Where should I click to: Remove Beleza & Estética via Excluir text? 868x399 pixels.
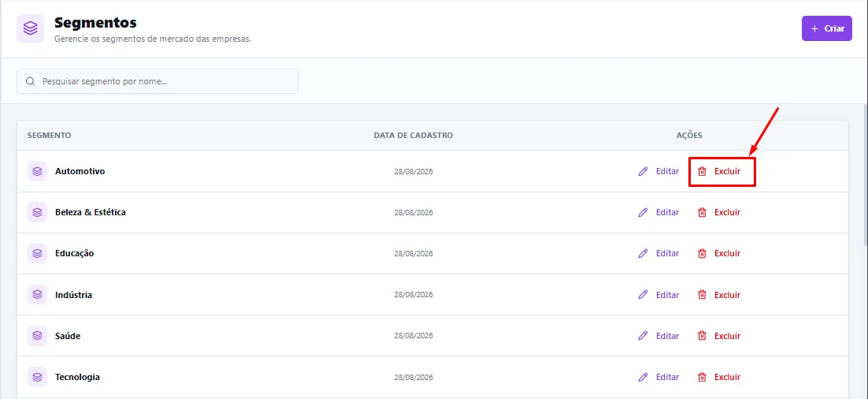[x=727, y=212]
